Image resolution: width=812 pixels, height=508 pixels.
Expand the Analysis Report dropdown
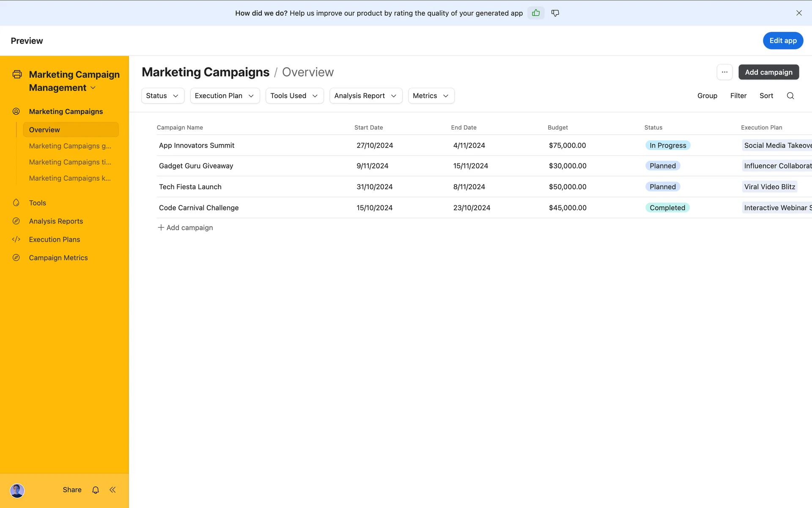coord(365,96)
